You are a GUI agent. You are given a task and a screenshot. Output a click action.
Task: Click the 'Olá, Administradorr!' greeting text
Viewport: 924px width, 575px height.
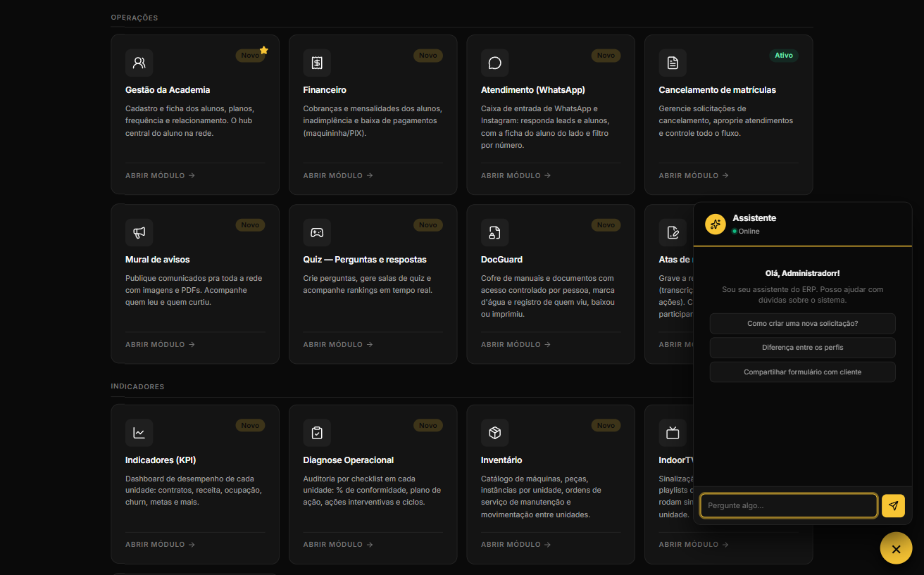[x=802, y=273]
